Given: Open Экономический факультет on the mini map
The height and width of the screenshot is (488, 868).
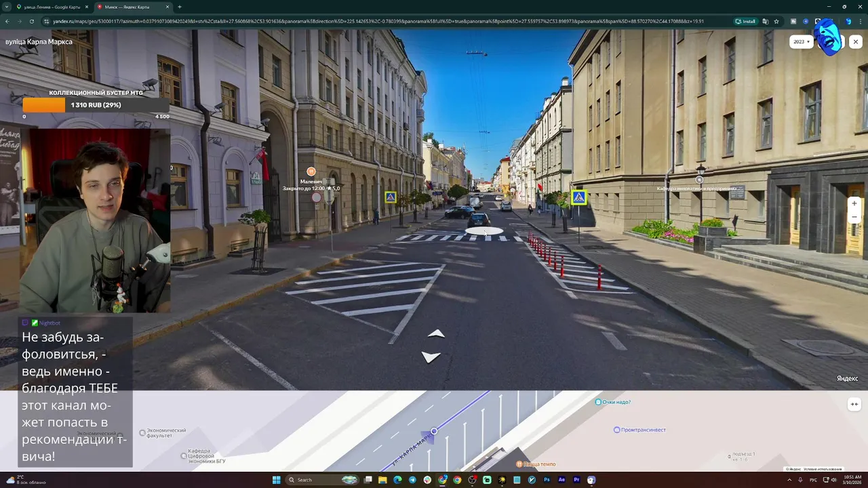Looking at the screenshot, I should [163, 433].
